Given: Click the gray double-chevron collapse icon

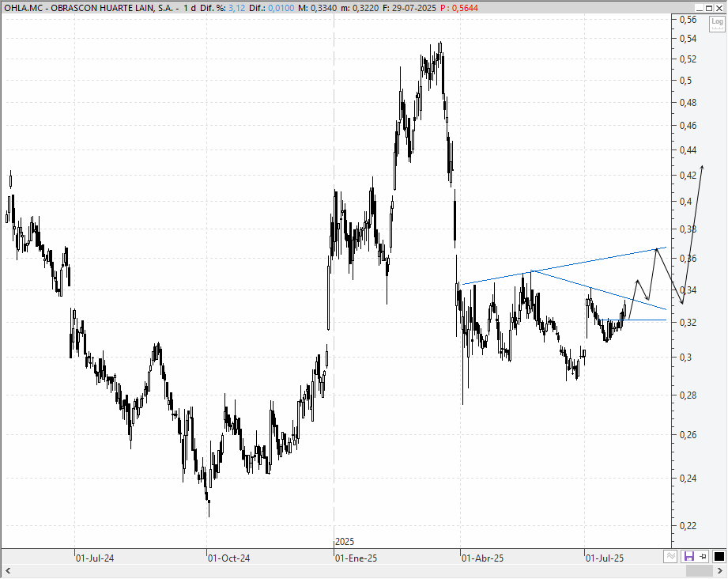Looking at the screenshot, I should [670, 556].
